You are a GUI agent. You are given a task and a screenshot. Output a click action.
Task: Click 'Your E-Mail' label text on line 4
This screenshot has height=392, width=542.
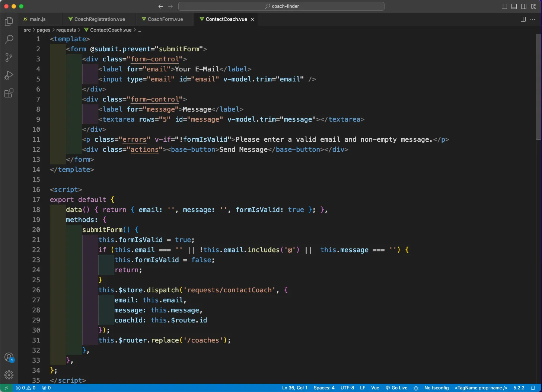[x=197, y=69]
